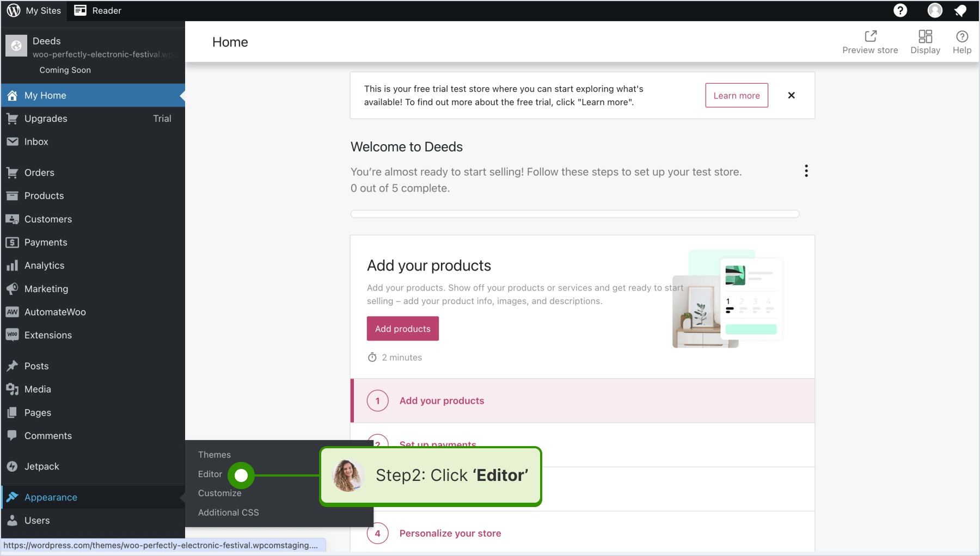
Task: Click the Learn more button
Action: pos(737,96)
